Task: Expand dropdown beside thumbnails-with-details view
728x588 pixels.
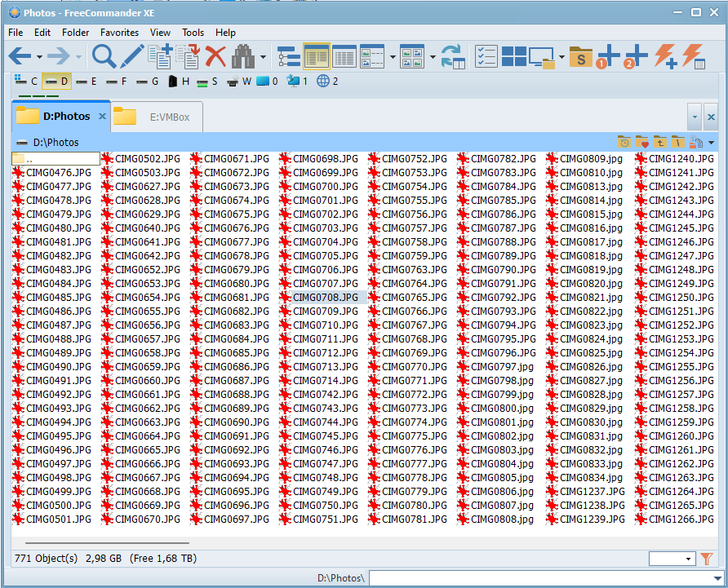Action: tap(393, 57)
